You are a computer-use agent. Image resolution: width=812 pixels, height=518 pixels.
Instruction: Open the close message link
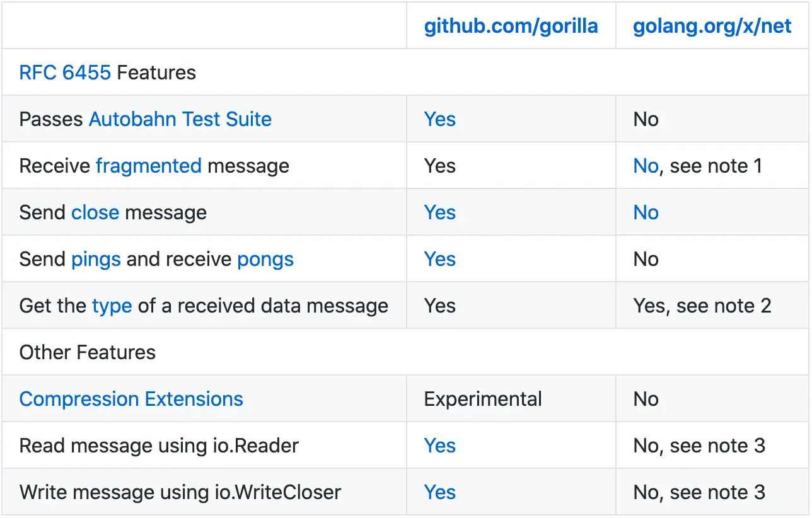[x=95, y=213]
